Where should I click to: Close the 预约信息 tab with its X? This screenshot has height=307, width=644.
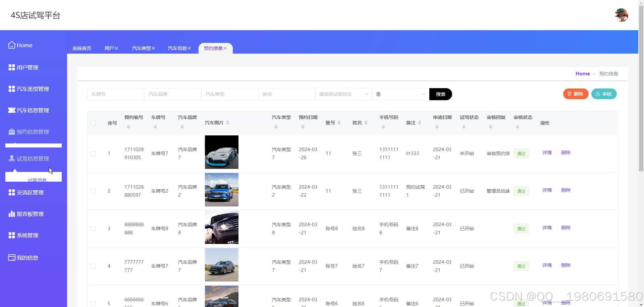[x=225, y=48]
